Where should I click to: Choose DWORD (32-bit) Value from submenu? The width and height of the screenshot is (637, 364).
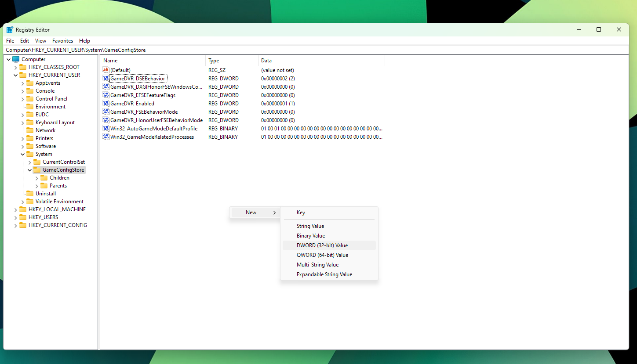coord(329,245)
